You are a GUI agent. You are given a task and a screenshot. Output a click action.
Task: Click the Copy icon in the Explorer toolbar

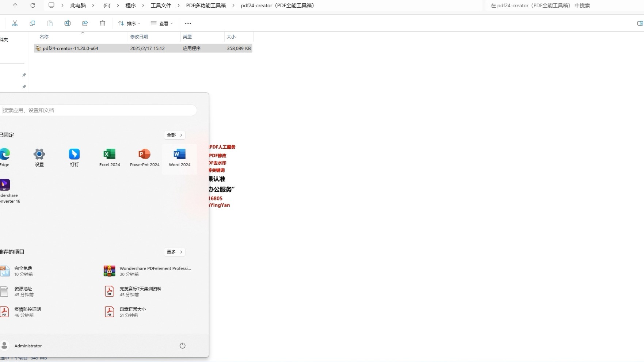click(x=33, y=23)
